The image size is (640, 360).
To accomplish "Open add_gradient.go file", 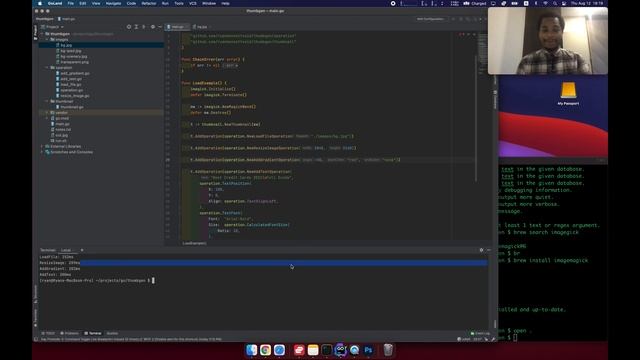I will [73, 73].
